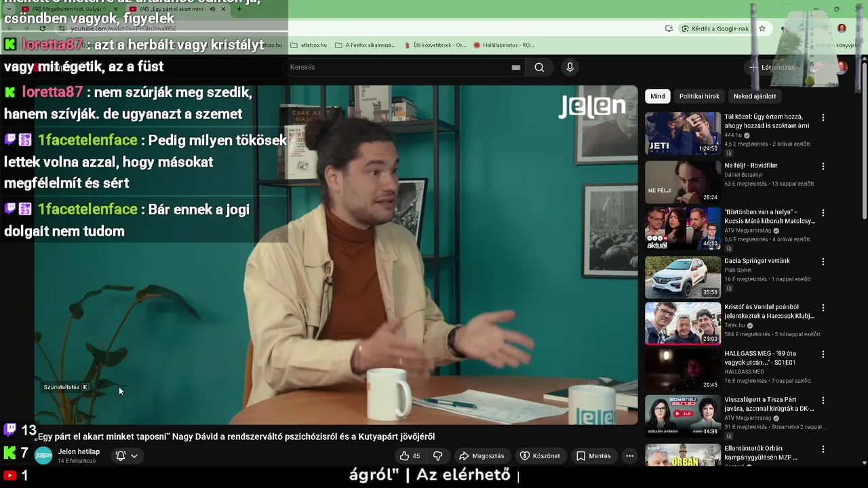
Task: Open the three-dot more actions menu under video
Action: (x=629, y=456)
